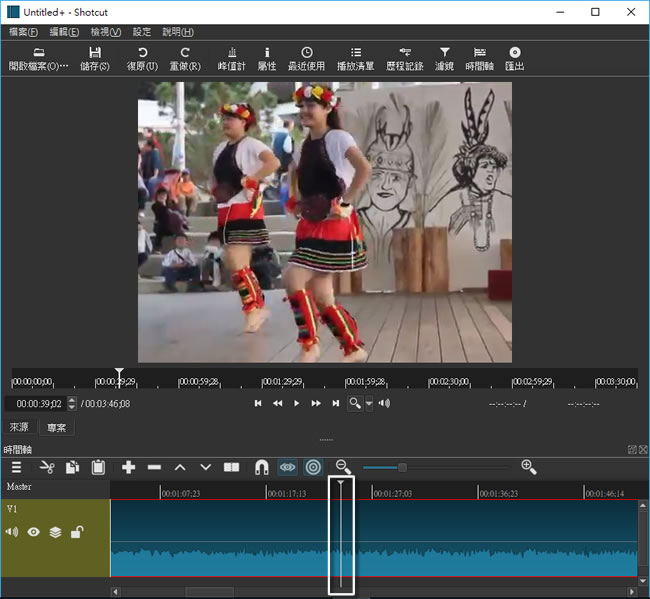Zoom out the timeline with minus magnifier
Viewport: 650px width, 599px height.
(x=343, y=467)
